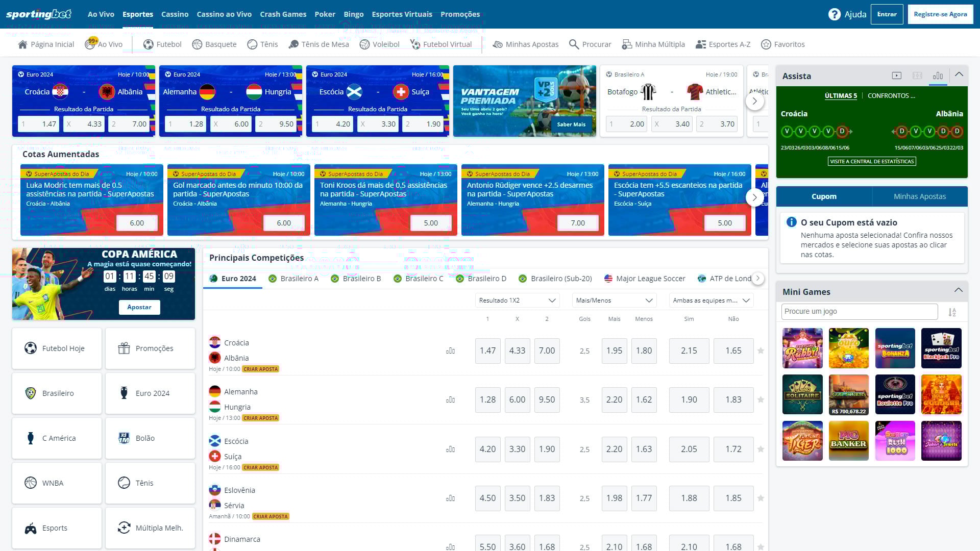Enable the statistics view toggle in Assista
This screenshot has height=551, width=980.
938,76
